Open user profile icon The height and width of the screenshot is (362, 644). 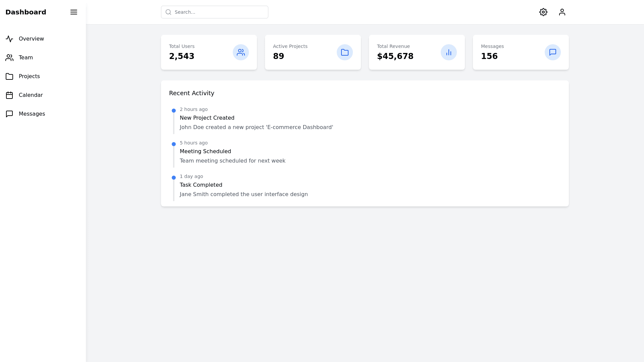(x=562, y=12)
